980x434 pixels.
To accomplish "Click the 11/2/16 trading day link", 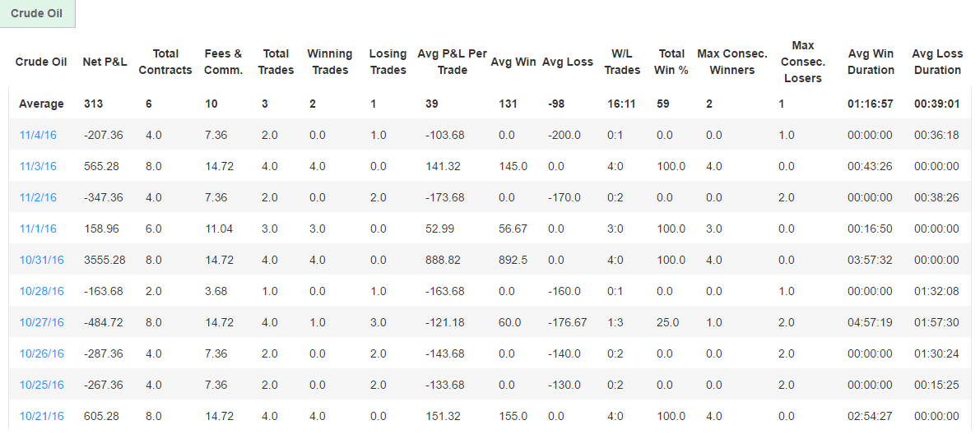I will pyautogui.click(x=38, y=197).
